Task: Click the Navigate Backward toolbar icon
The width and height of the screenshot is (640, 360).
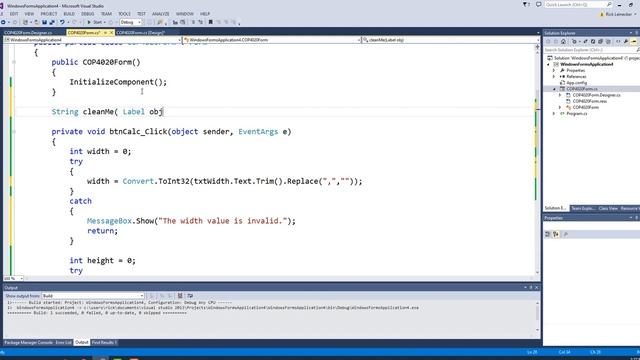Action: (x=4, y=22)
